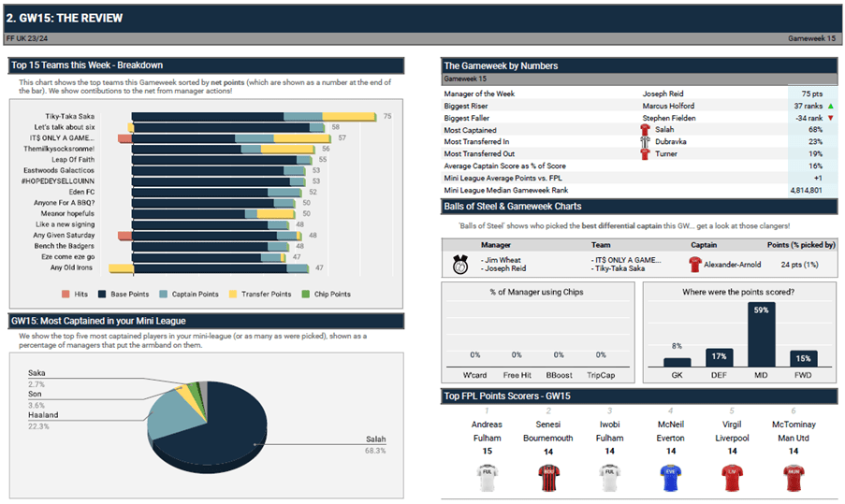Click the Joseph Reid Manager of the Week name
845x504 pixels.
pyautogui.click(x=663, y=94)
